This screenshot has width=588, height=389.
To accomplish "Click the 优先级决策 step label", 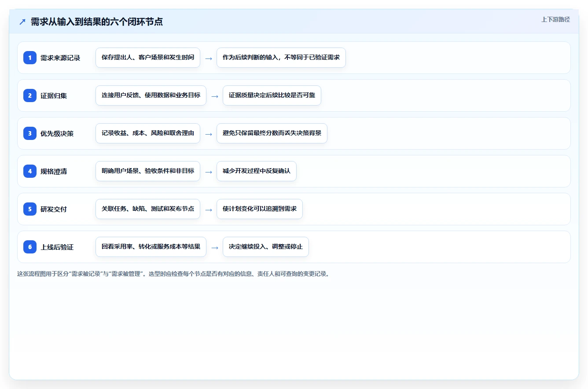I will point(57,134).
